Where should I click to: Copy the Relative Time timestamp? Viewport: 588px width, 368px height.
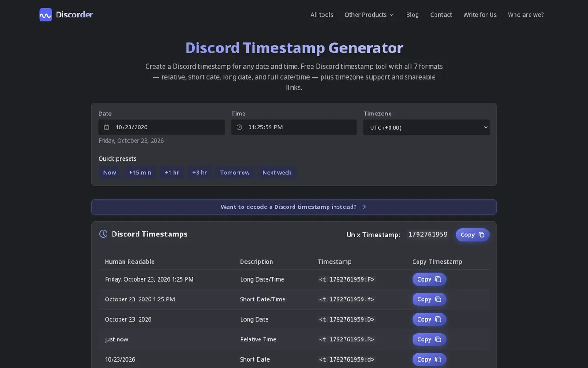(429, 339)
